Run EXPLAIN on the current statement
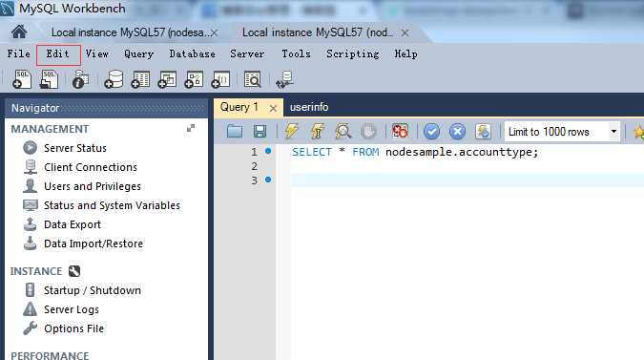This screenshot has width=644, height=360. pyautogui.click(x=343, y=131)
